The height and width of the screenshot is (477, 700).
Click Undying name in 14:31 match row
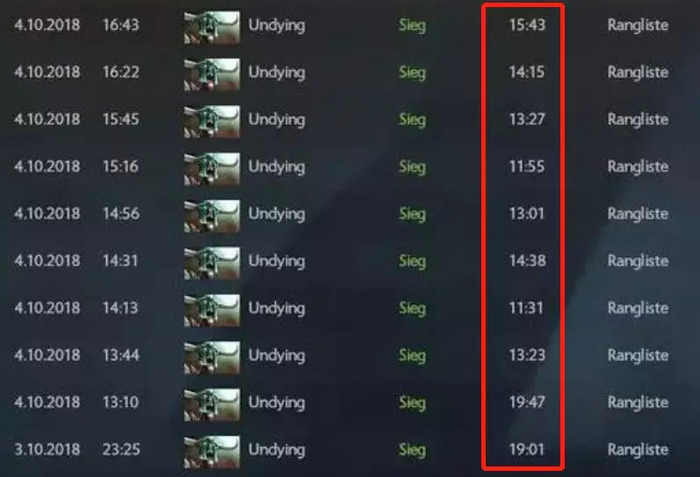coord(277,262)
